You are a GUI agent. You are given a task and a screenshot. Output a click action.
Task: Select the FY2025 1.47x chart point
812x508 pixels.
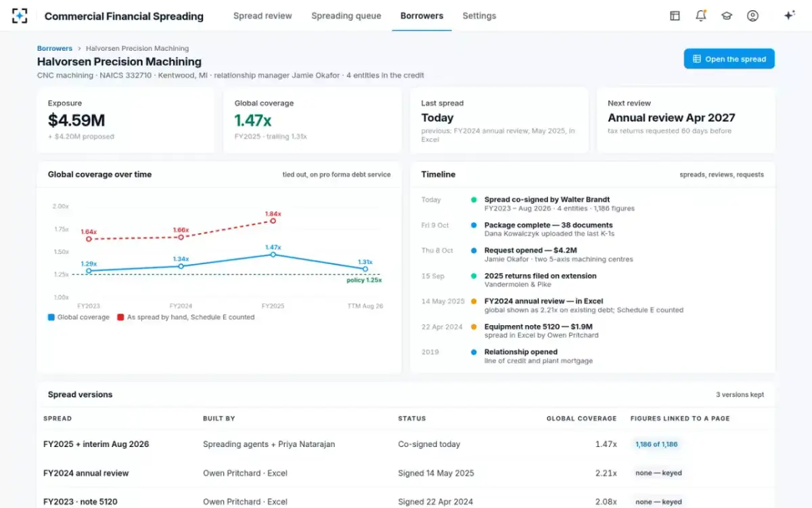tap(273, 255)
